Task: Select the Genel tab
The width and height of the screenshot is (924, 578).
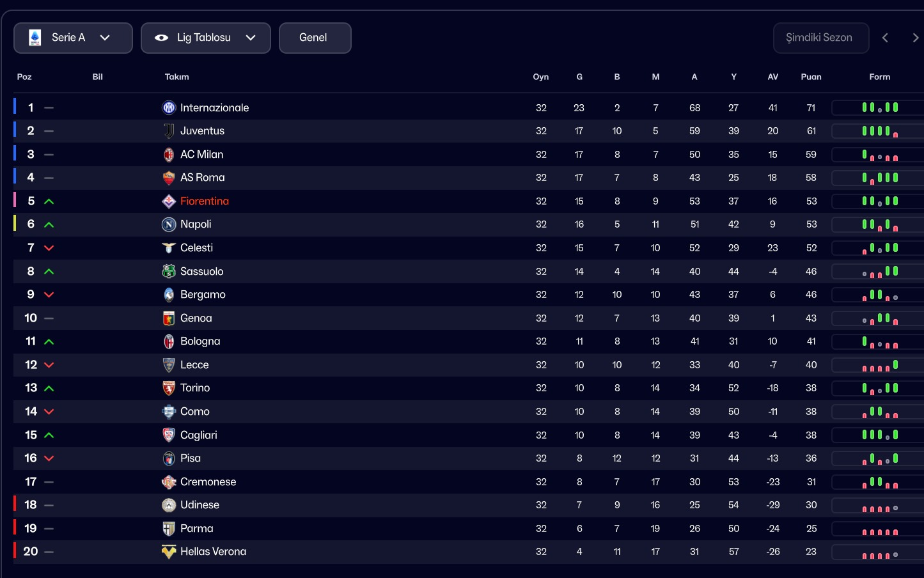Action: click(x=315, y=38)
